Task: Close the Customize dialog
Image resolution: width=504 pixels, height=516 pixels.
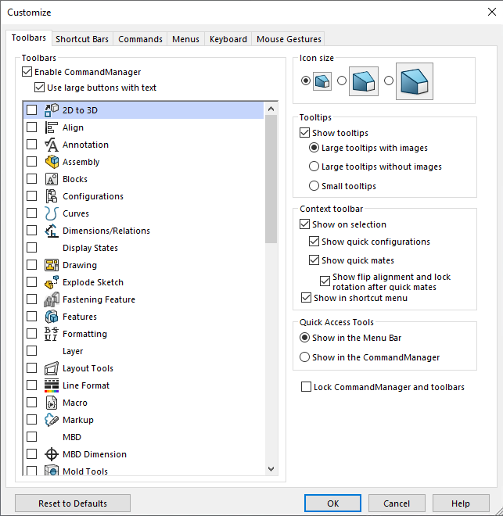Action: click(492, 12)
